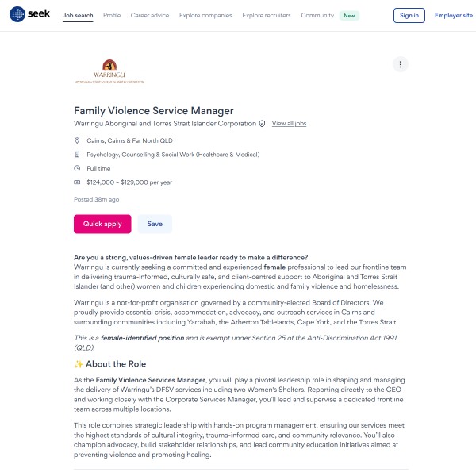Viewport: 476px width, 476px height.
Task: Click the salary money icon
Action: click(77, 182)
